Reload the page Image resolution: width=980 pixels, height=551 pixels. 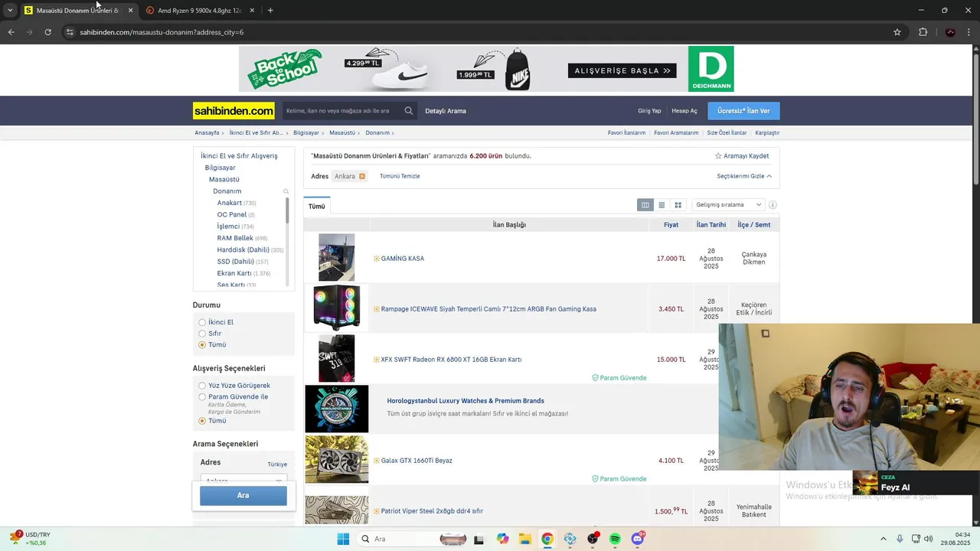pyautogui.click(x=47, y=32)
